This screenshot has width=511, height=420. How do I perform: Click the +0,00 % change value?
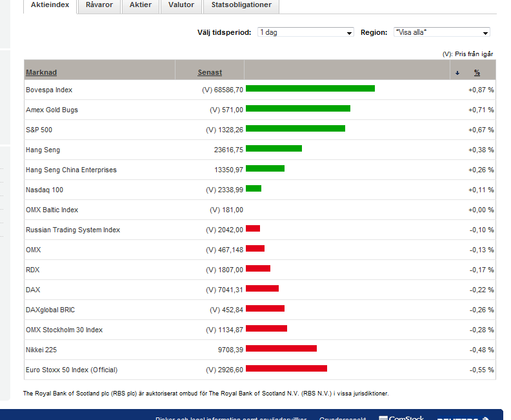pos(481,210)
